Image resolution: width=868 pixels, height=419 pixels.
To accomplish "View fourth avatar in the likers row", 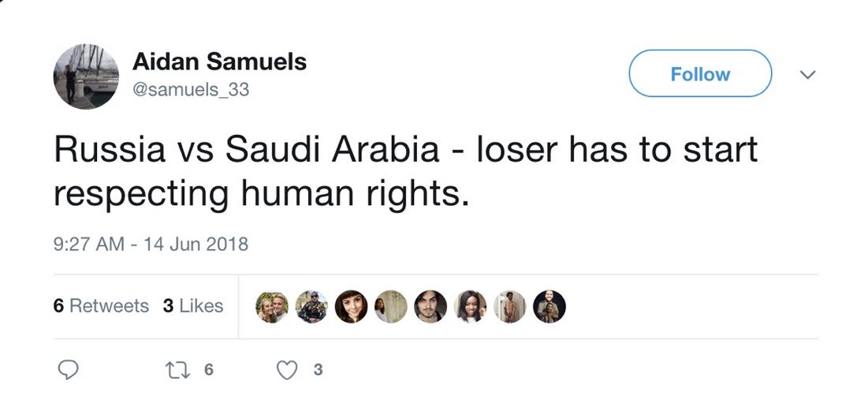I will 391,307.
